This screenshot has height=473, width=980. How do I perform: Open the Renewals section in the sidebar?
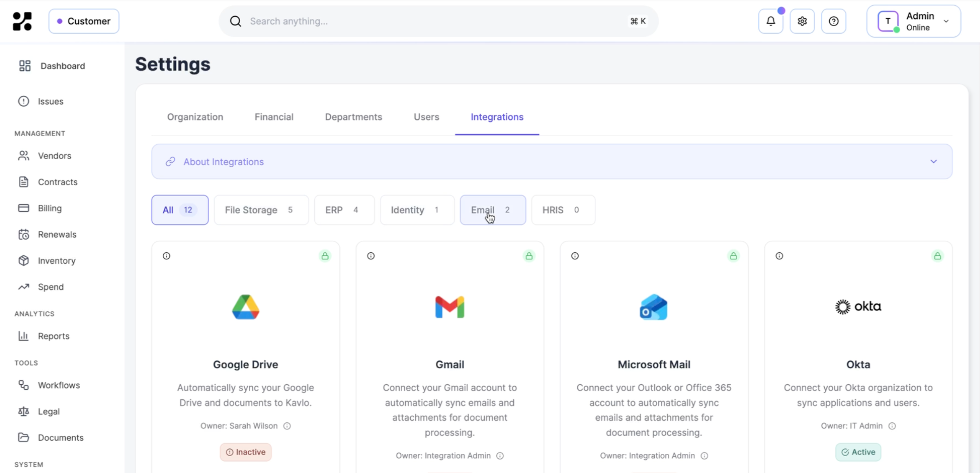click(57, 234)
